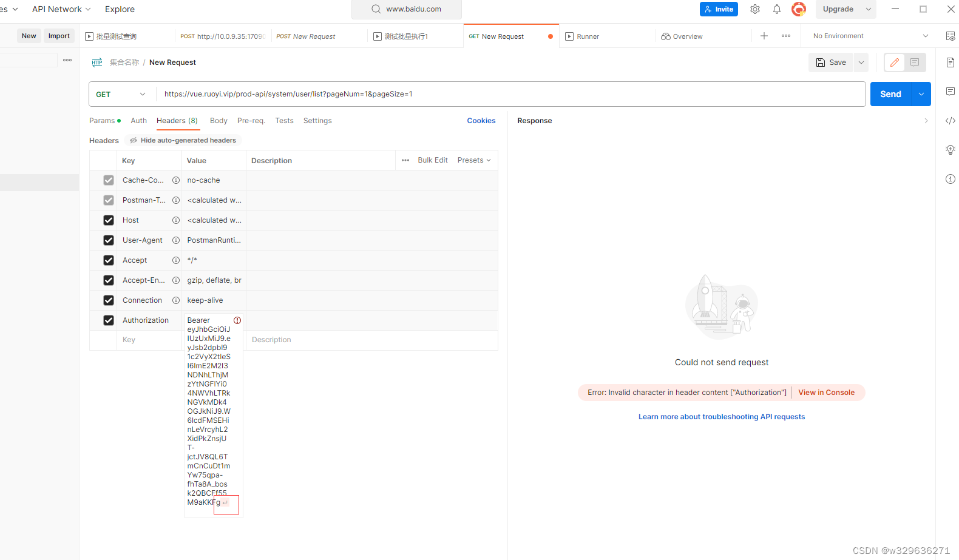This screenshot has height=560, width=959.
Task: Click the pencil edit mode icon
Action: pyautogui.click(x=895, y=62)
